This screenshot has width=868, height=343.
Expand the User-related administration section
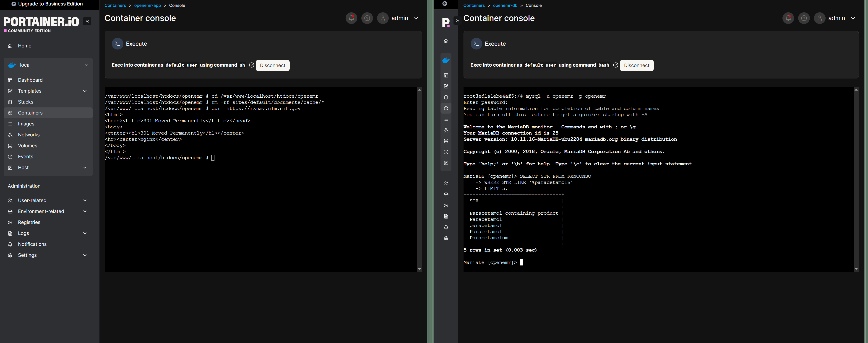coord(85,200)
